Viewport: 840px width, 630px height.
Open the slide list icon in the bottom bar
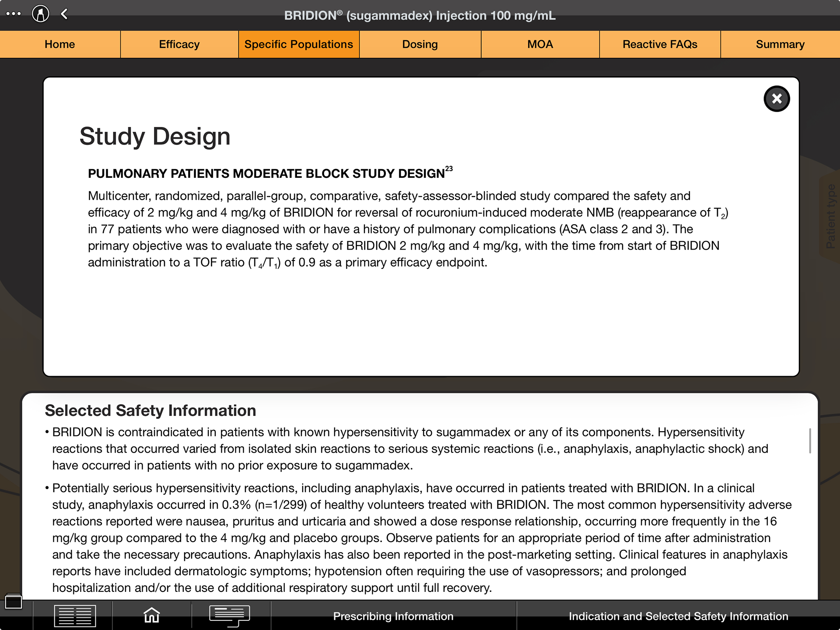point(75,616)
